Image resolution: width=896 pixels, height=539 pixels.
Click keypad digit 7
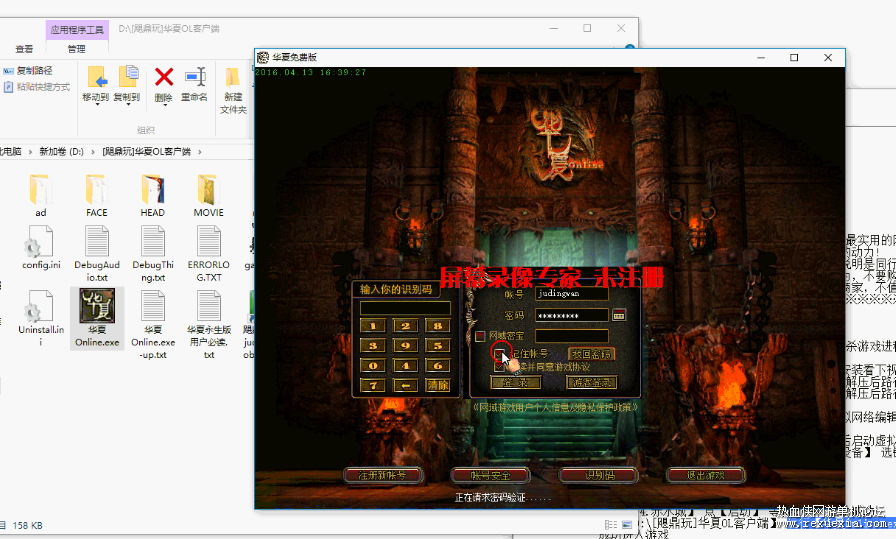(x=373, y=385)
